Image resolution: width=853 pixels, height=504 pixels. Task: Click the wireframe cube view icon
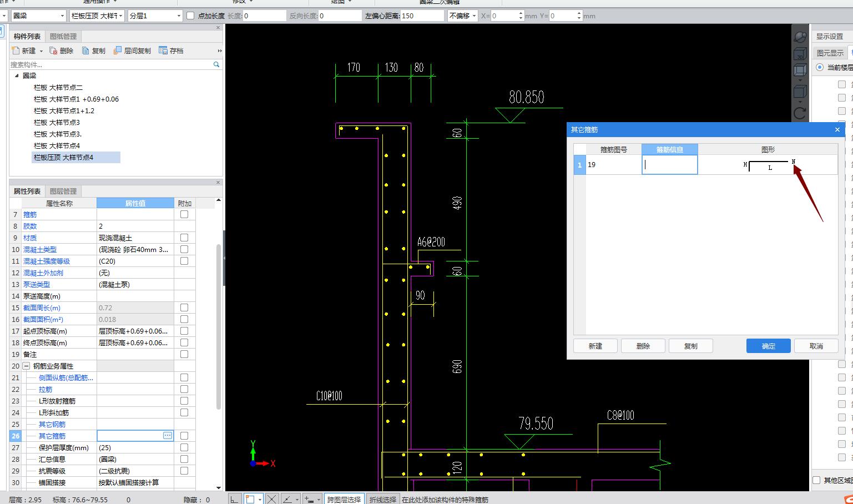click(800, 70)
